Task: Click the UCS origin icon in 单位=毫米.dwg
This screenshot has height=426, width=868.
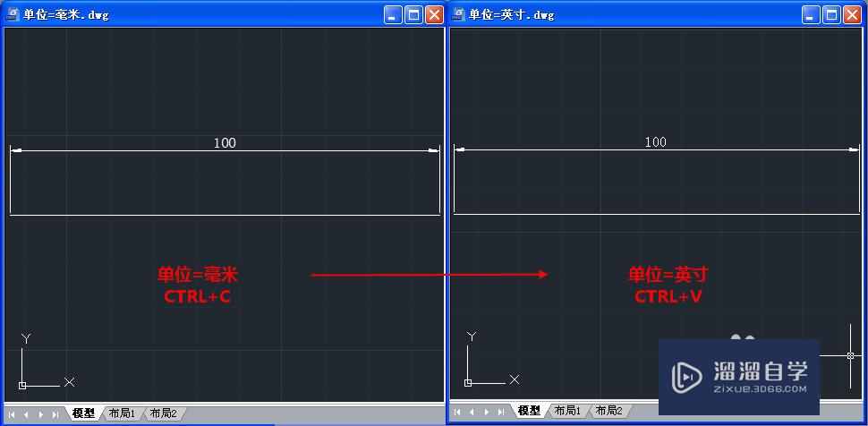Action: click(22, 385)
